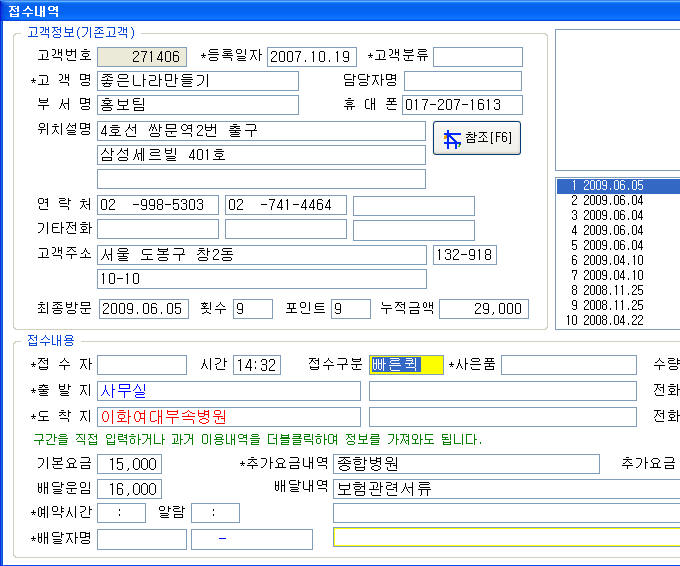
Task: Select the 횟수 field showing 9
Action: pos(253,309)
